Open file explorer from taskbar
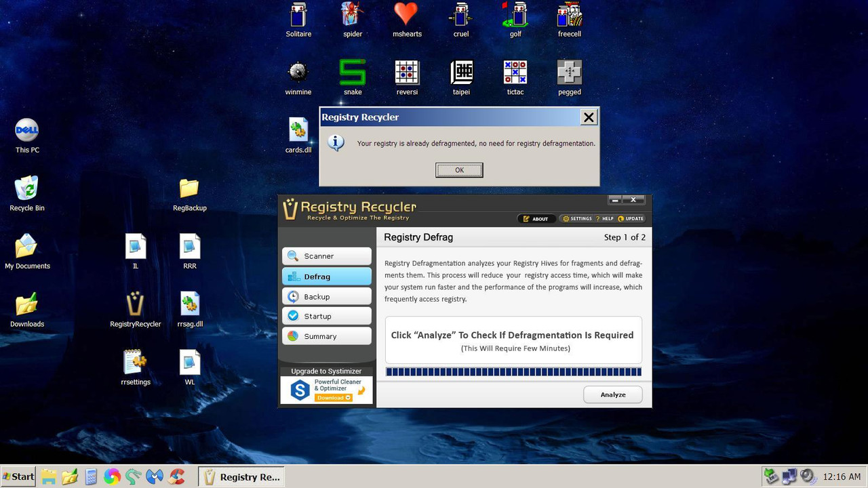 [48, 477]
